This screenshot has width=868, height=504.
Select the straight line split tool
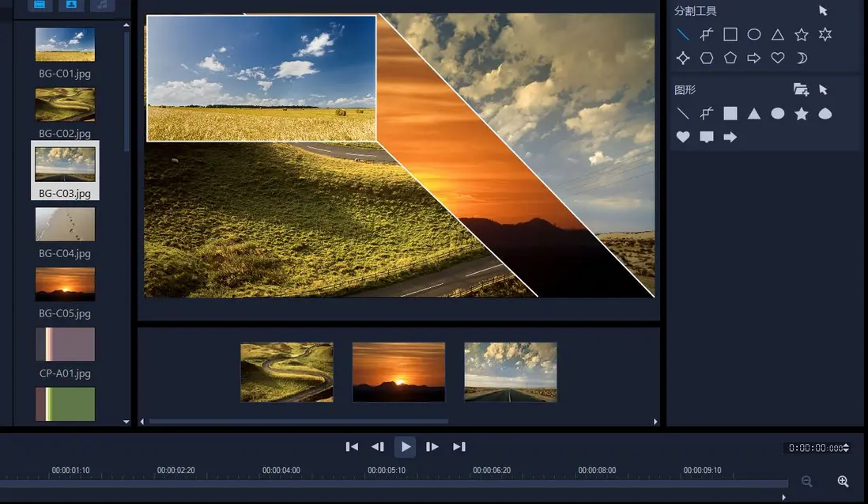tap(683, 34)
